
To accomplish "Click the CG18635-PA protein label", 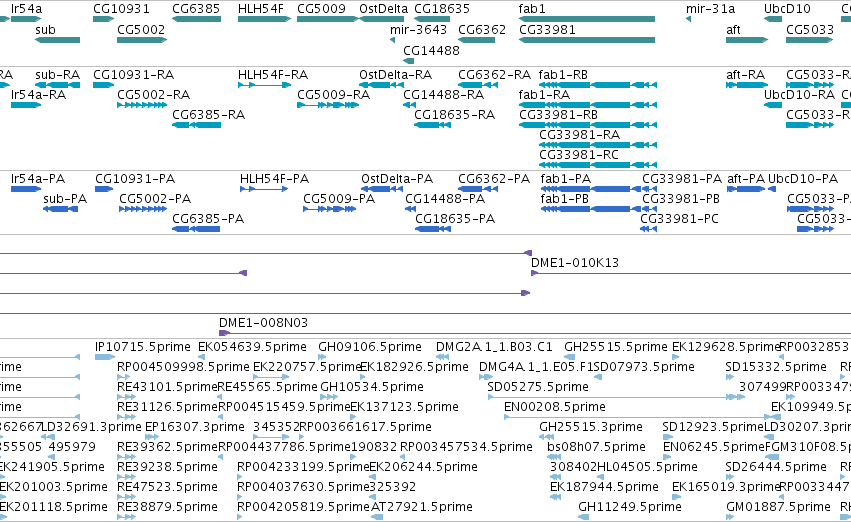I will [x=455, y=219].
